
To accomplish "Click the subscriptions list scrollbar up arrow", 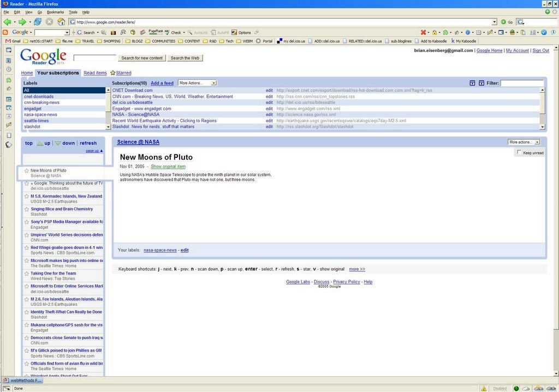I will pyautogui.click(x=542, y=90).
